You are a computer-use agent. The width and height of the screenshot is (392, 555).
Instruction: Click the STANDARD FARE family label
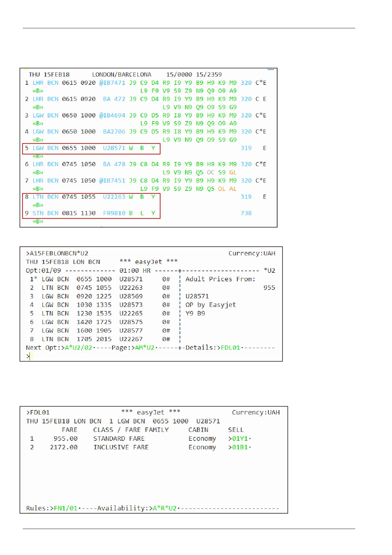(x=119, y=439)
